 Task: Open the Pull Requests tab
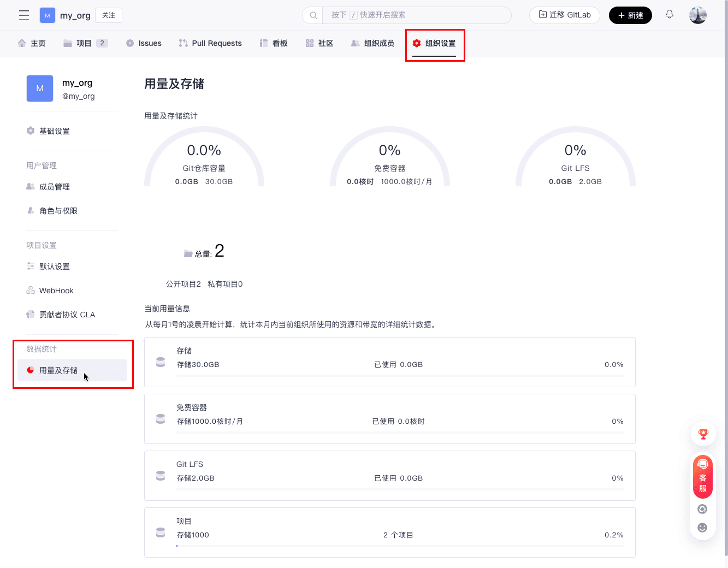pyautogui.click(x=210, y=43)
